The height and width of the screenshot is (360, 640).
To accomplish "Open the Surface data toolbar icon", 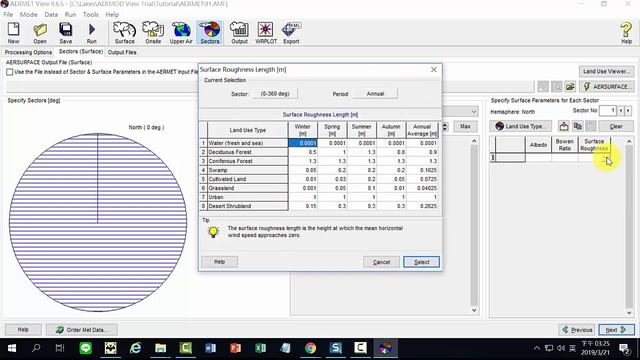I will pos(124,33).
